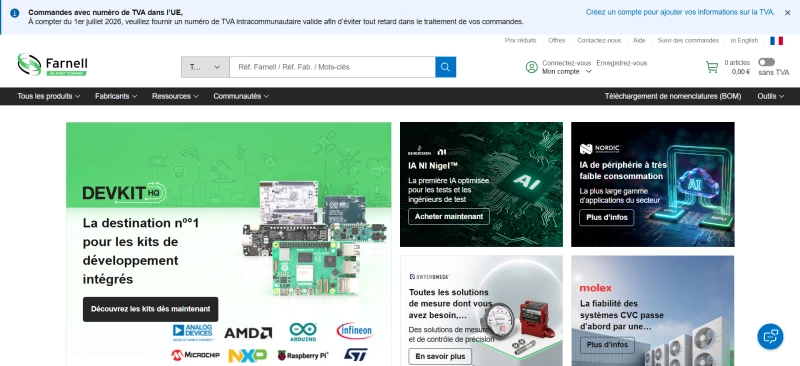Image resolution: width=800 pixels, height=366 pixels.
Task: Click the AI chip image on NI banner
Action: point(526,183)
